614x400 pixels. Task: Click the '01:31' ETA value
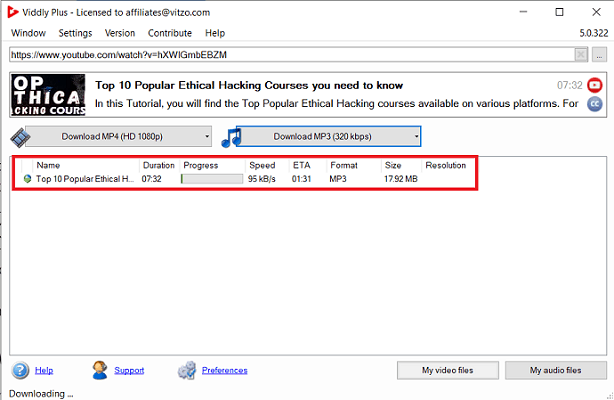[x=301, y=179]
